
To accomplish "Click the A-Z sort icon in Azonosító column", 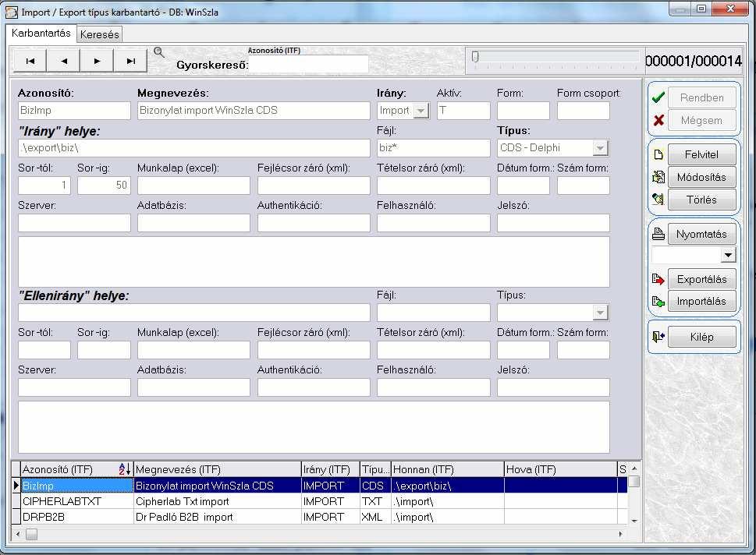I will (124, 468).
